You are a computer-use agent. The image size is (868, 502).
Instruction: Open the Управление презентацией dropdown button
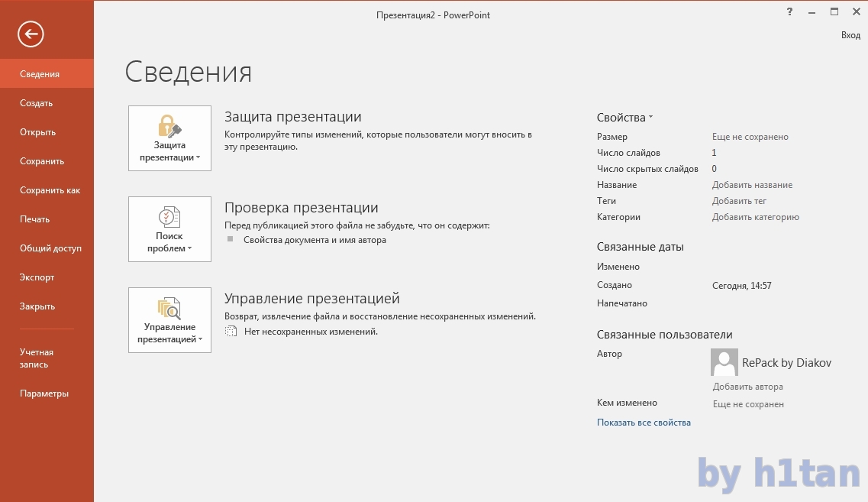(x=170, y=320)
